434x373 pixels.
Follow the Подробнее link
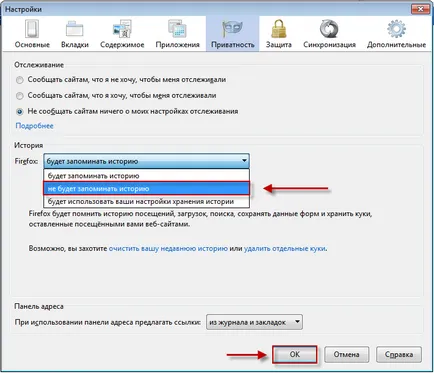tap(34, 126)
